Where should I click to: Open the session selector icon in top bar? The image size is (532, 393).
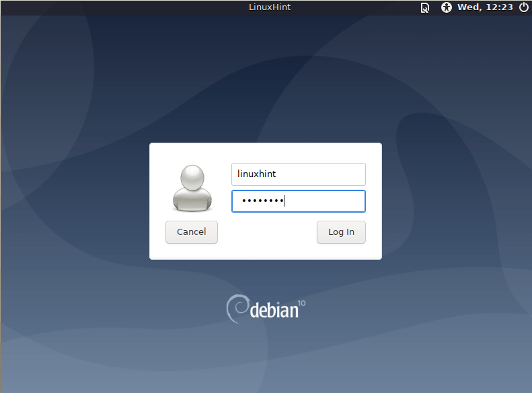(x=425, y=7)
